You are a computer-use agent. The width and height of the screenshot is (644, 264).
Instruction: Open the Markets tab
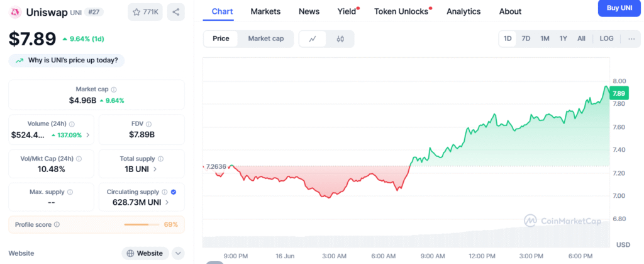pyautogui.click(x=265, y=11)
